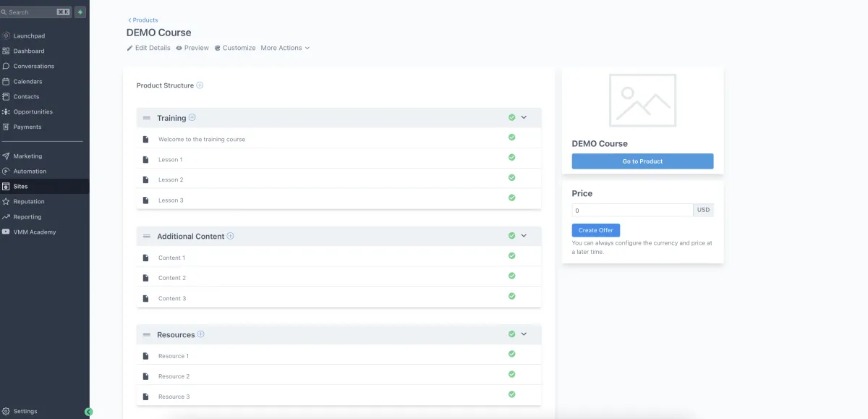Open Calendars in the sidebar
The image size is (868, 419).
(x=27, y=81)
